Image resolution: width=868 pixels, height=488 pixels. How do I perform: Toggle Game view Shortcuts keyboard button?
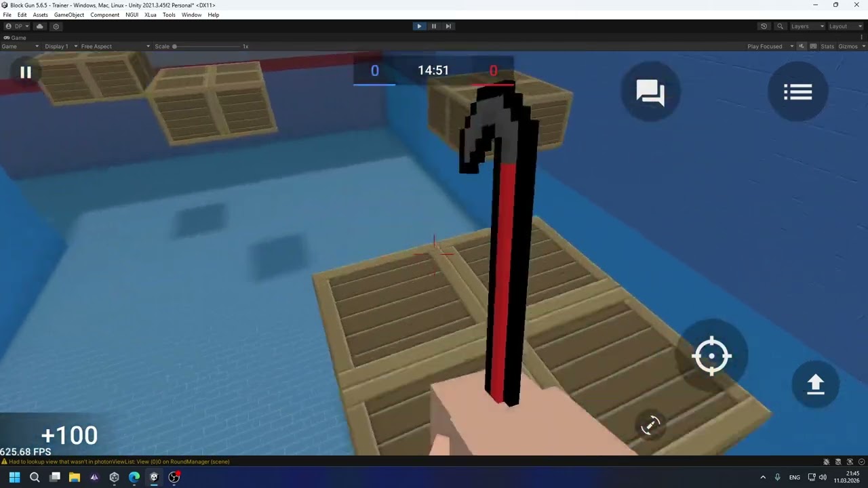(x=813, y=46)
